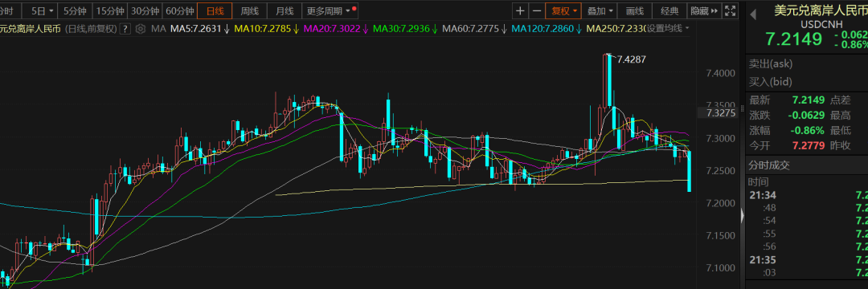The image size is (868, 289).
Task: Select the 15分钟 period
Action: (109, 10)
